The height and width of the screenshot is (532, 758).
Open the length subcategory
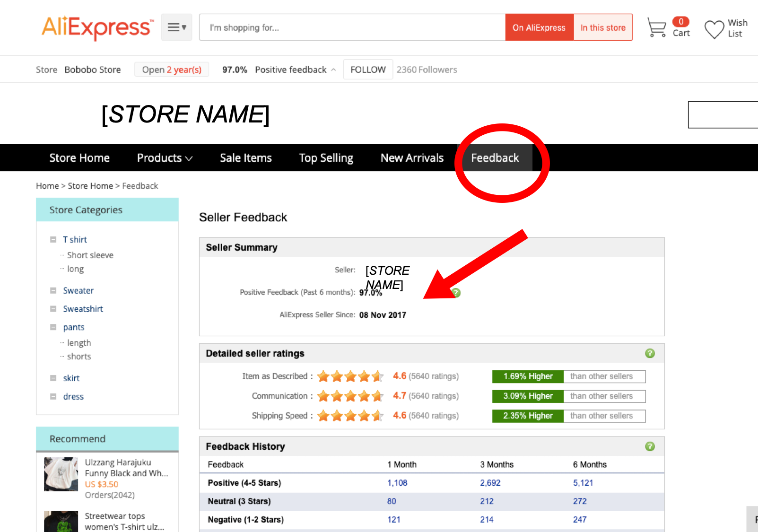[x=79, y=343]
